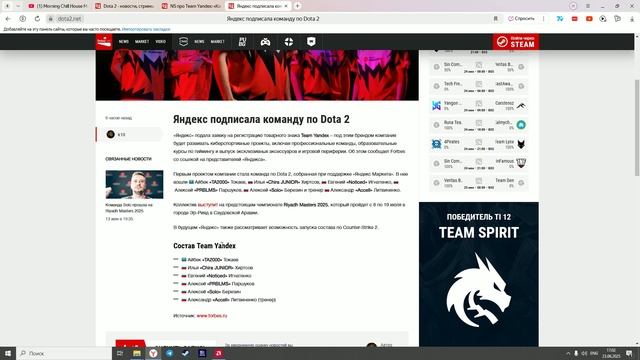Viewport: 640px width, 360px height.
Task: Open related news title Команда Solo
Action: 129,208
